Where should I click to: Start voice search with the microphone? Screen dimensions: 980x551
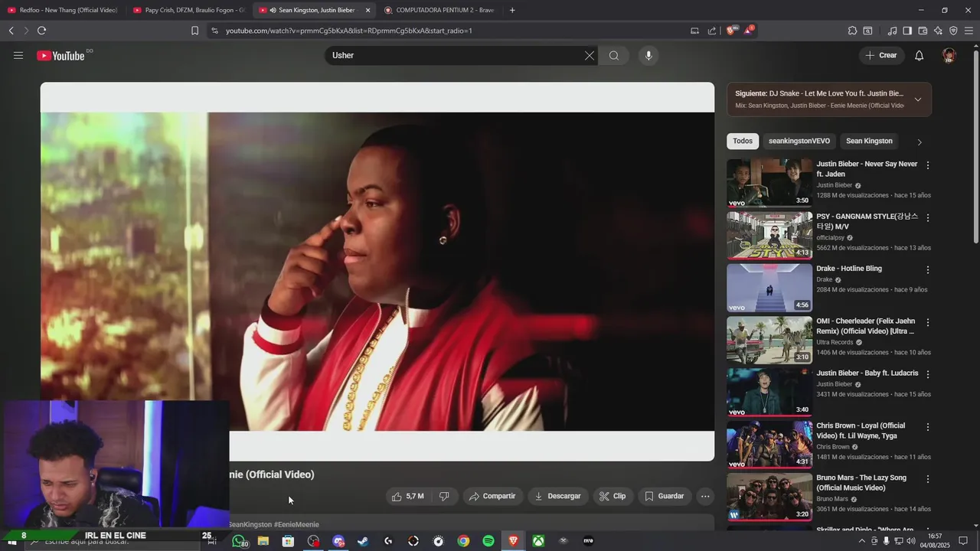648,55
